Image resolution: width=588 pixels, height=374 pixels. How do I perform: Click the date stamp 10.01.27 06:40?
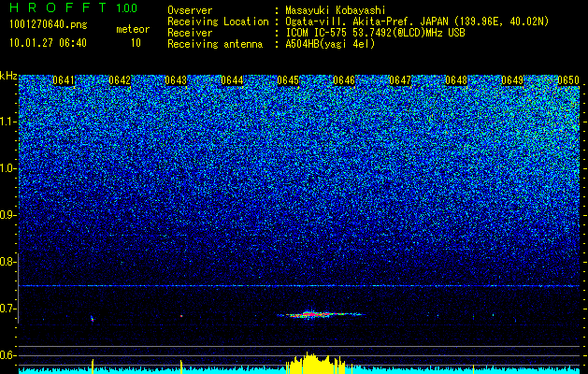(48, 43)
